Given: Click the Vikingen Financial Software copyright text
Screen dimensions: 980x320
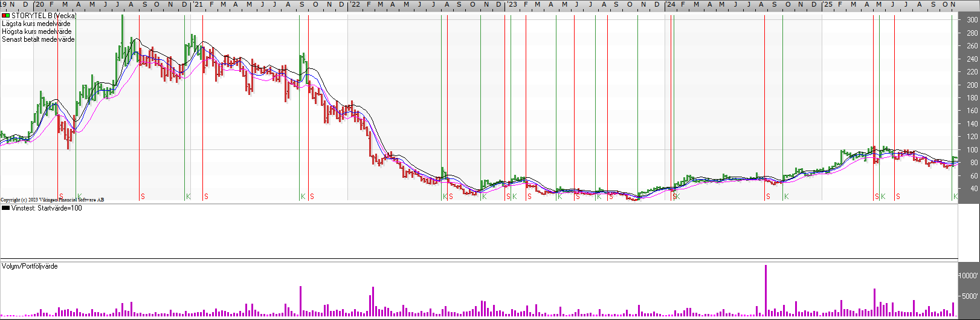Looking at the screenshot, I should (x=52, y=200).
